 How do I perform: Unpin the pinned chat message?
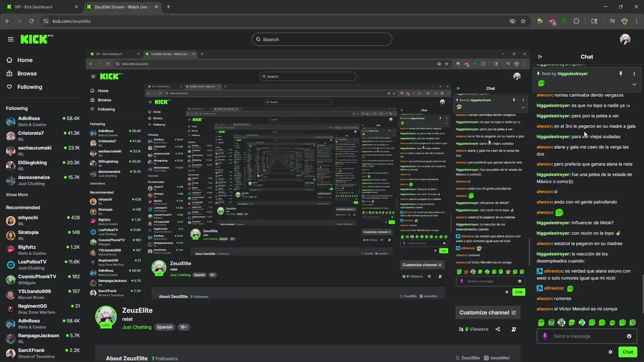[x=620, y=73]
